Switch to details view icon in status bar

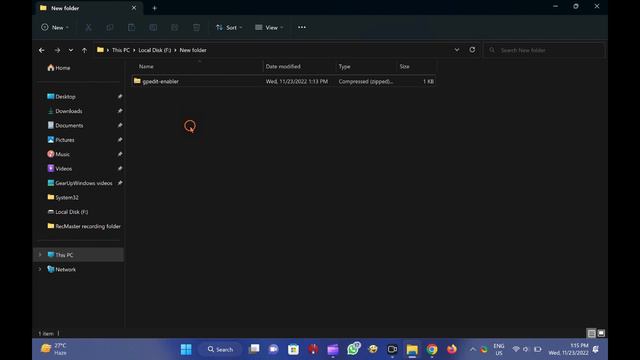click(x=591, y=333)
